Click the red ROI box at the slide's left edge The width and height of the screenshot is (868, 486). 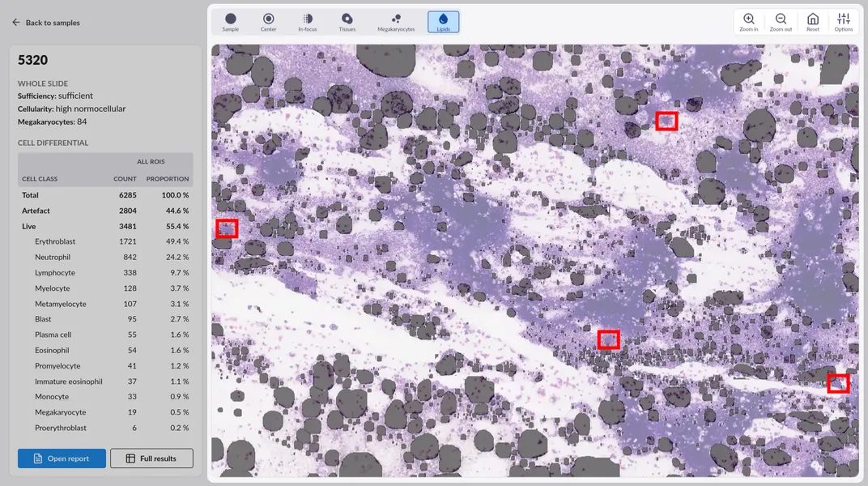point(227,228)
